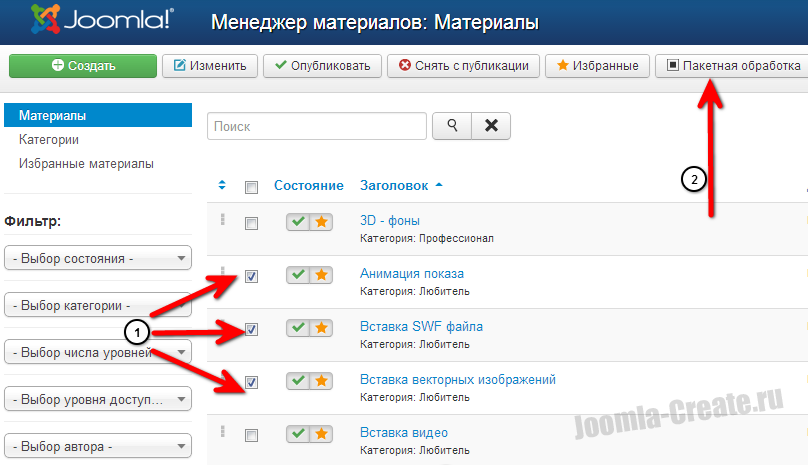
Task: Open the Выбор состояния filter dropdown
Action: [97, 259]
